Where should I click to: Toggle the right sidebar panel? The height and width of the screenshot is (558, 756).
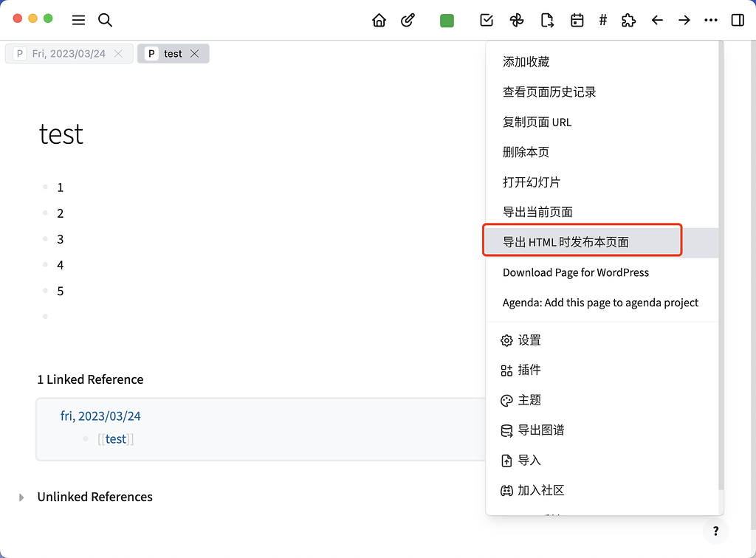pos(737,20)
